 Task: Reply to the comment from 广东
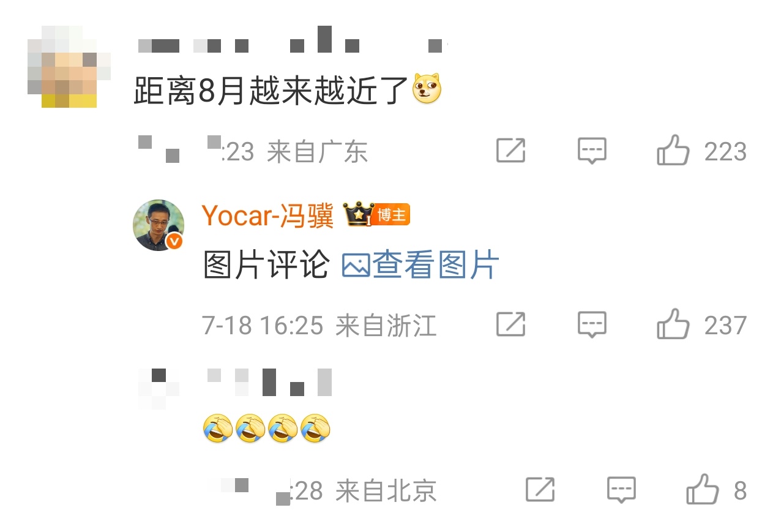tap(592, 151)
